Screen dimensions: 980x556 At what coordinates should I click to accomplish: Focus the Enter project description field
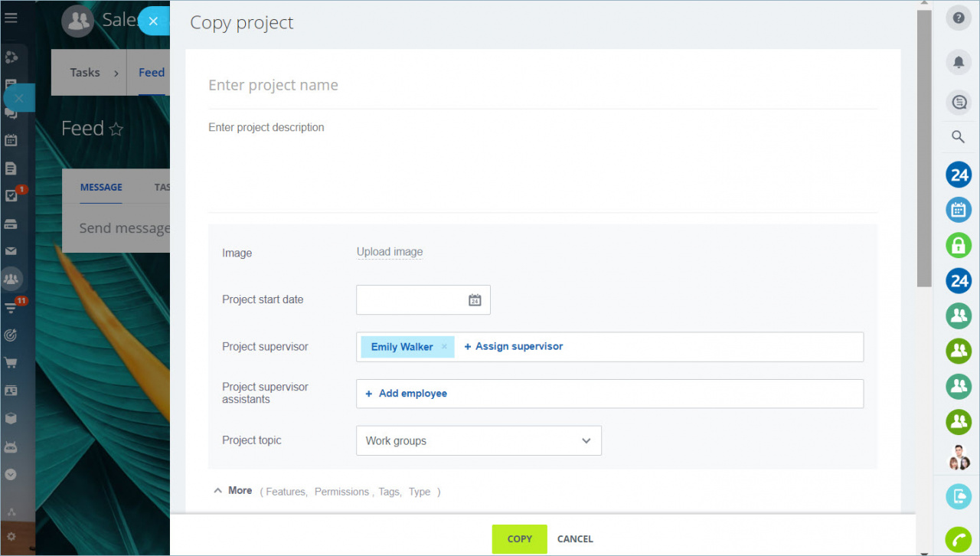coord(543,162)
